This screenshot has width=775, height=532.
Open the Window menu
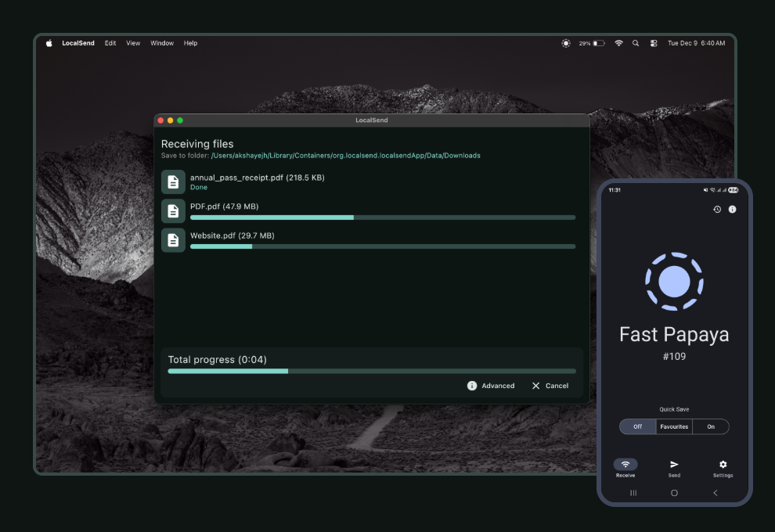coord(162,43)
